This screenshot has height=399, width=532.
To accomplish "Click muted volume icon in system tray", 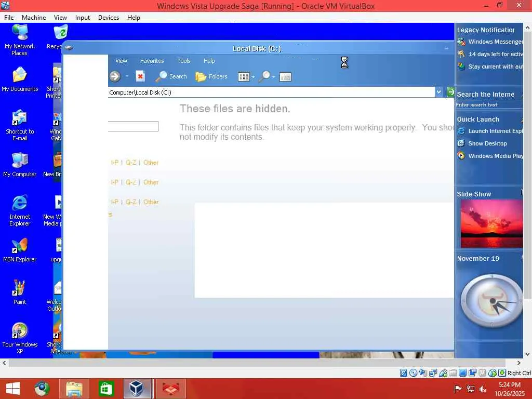I will pyautogui.click(x=483, y=389).
